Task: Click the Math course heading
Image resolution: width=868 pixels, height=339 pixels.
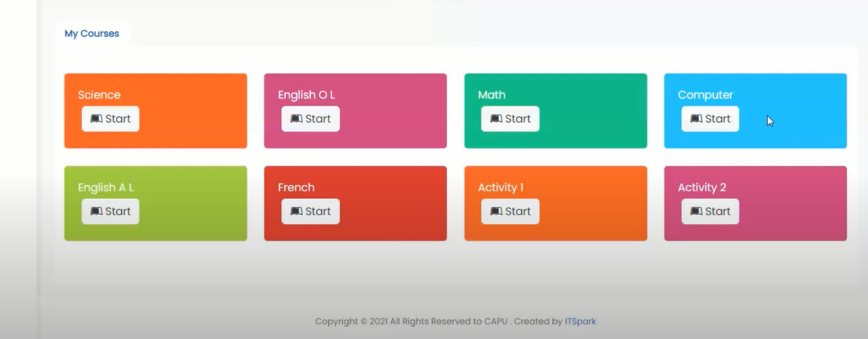Action: tap(492, 95)
